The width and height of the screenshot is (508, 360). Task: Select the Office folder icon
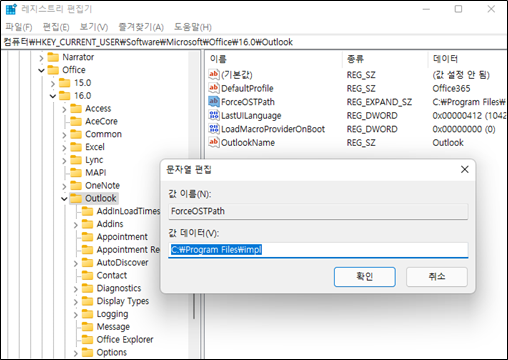click(x=53, y=70)
